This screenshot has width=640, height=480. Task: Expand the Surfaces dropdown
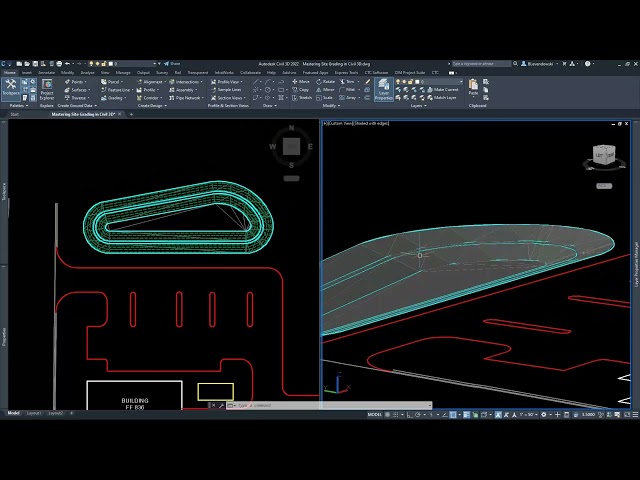point(77,89)
